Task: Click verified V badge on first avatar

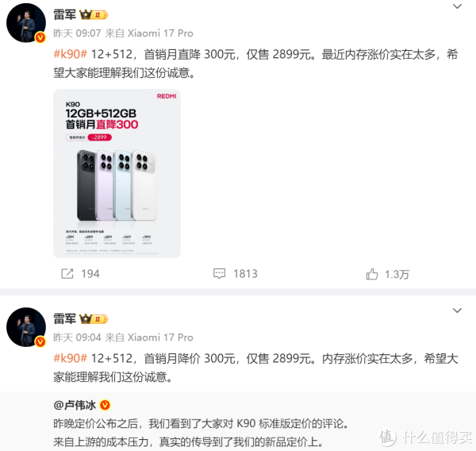Action: tap(40, 37)
